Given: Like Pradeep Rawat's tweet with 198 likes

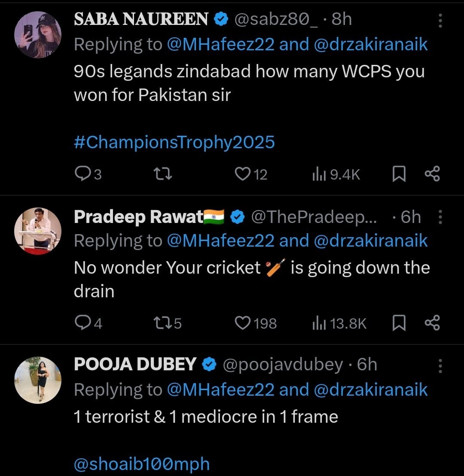Looking at the screenshot, I should click(x=242, y=323).
